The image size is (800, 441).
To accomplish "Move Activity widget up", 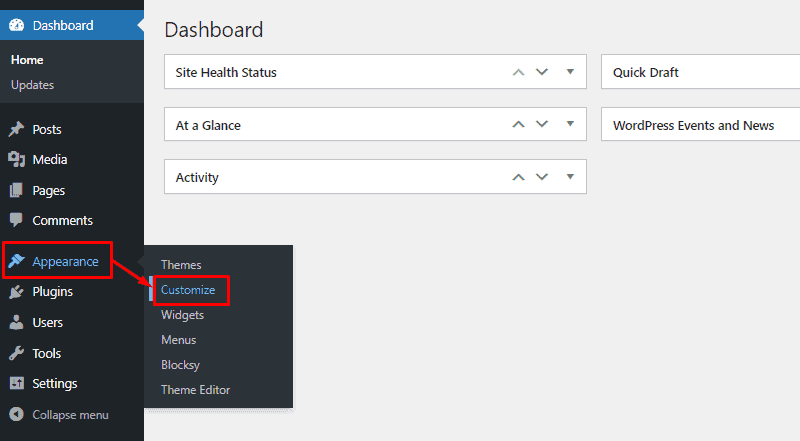I will (x=518, y=177).
